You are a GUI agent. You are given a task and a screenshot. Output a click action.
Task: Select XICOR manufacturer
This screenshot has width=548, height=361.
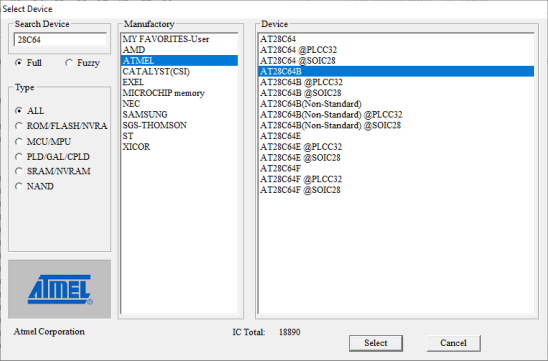tap(180, 147)
